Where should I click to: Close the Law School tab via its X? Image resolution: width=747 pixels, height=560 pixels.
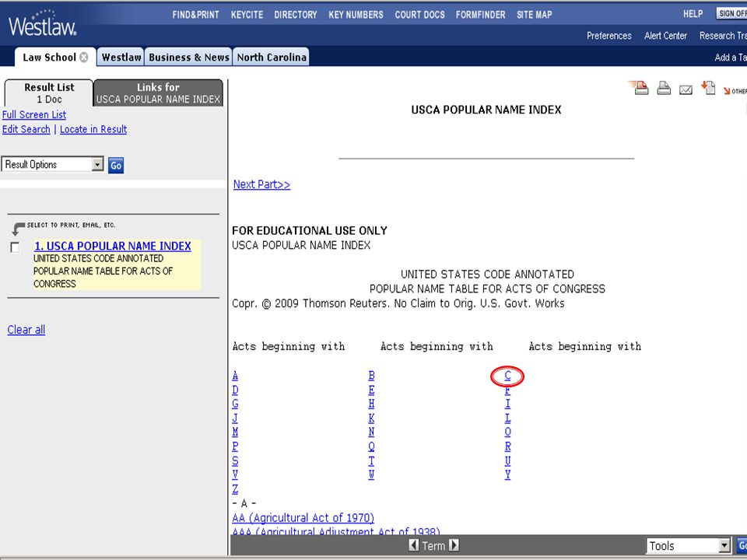click(x=84, y=57)
